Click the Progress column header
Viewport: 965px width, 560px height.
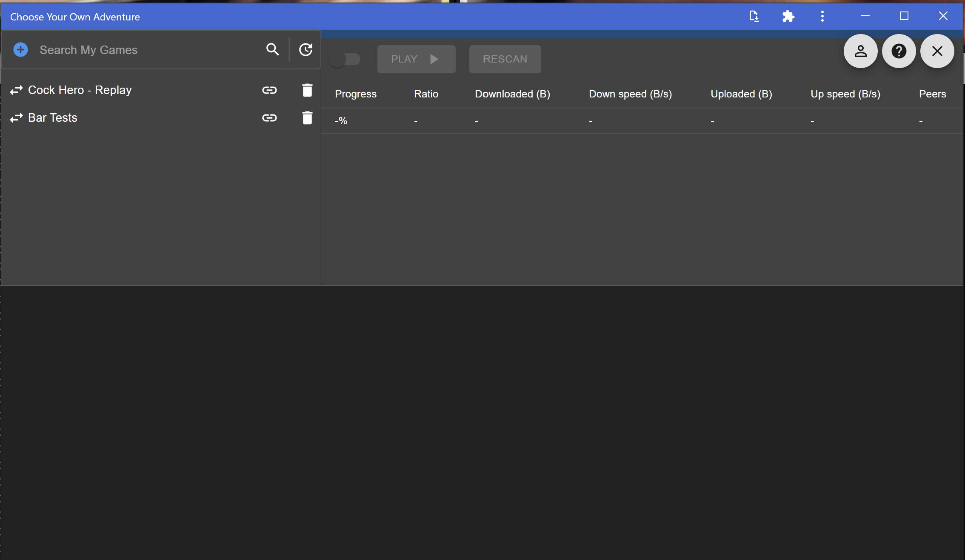[x=355, y=94]
